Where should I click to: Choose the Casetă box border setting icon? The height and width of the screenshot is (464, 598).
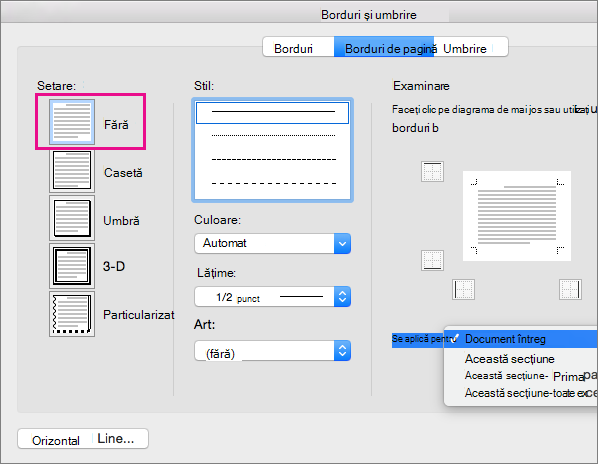pyautogui.click(x=72, y=170)
